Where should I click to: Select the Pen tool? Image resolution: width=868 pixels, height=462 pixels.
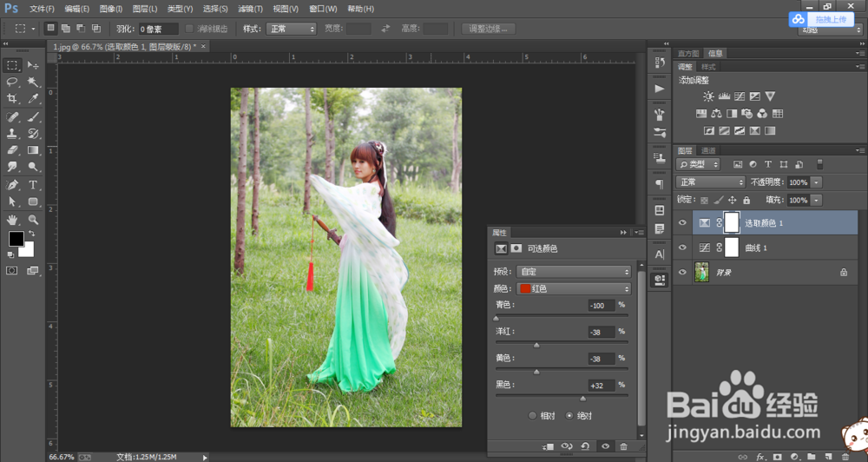(11, 185)
